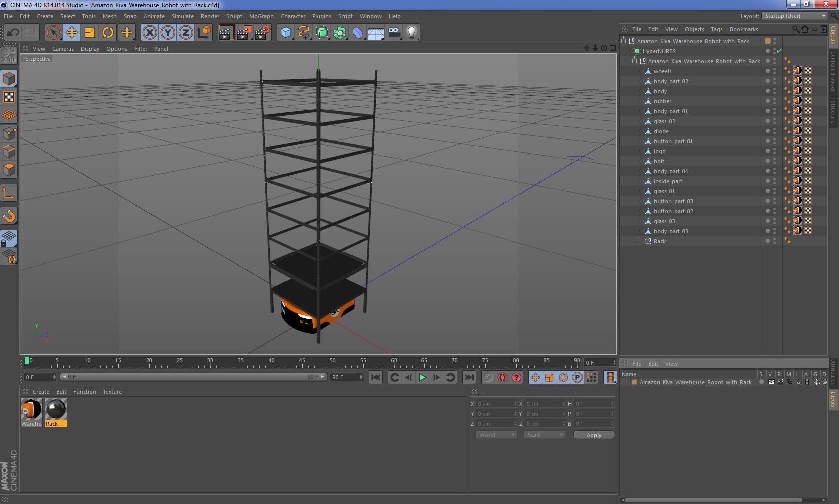Play the animation forward

(422, 377)
